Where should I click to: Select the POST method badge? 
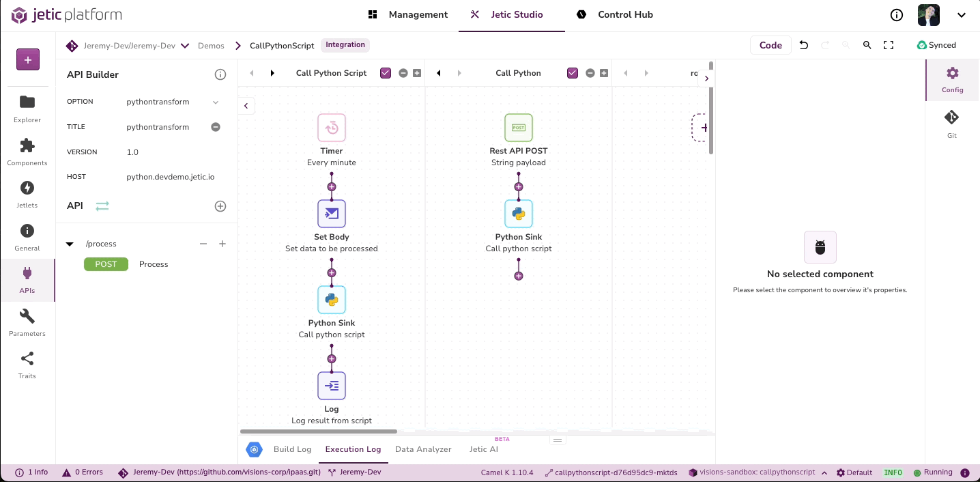106,264
